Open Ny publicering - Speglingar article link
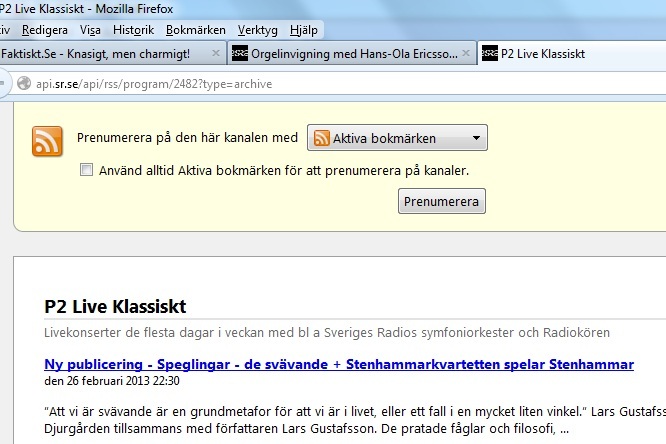666x444 pixels. tap(339, 364)
